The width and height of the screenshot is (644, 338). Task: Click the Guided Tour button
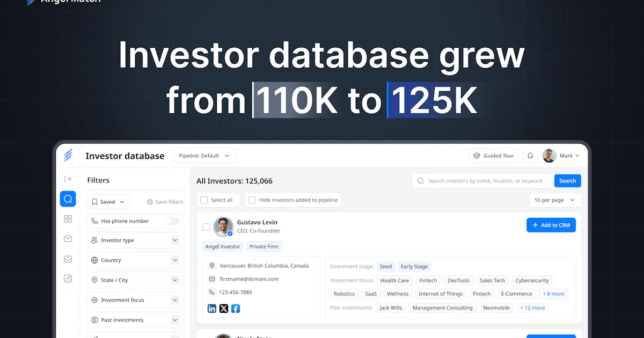pos(493,156)
